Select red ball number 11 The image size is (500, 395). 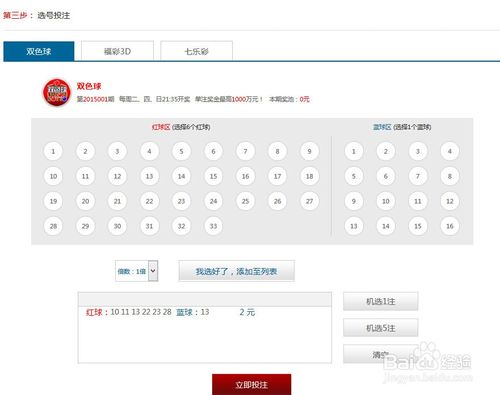(85, 176)
